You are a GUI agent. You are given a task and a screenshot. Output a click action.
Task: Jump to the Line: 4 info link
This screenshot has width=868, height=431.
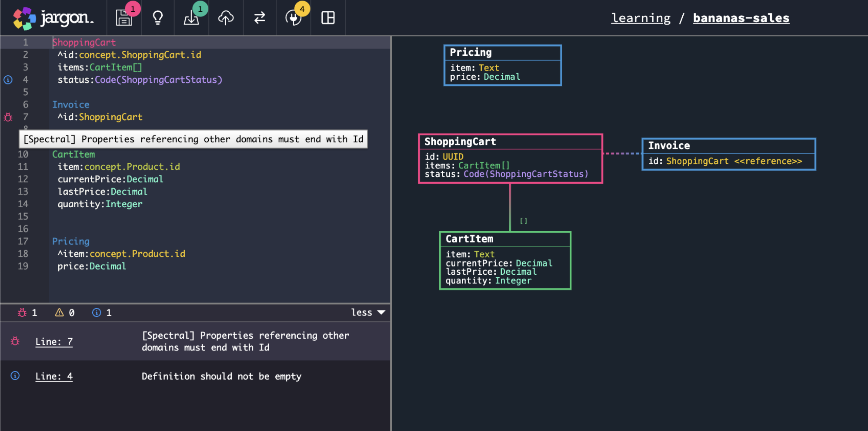point(54,377)
